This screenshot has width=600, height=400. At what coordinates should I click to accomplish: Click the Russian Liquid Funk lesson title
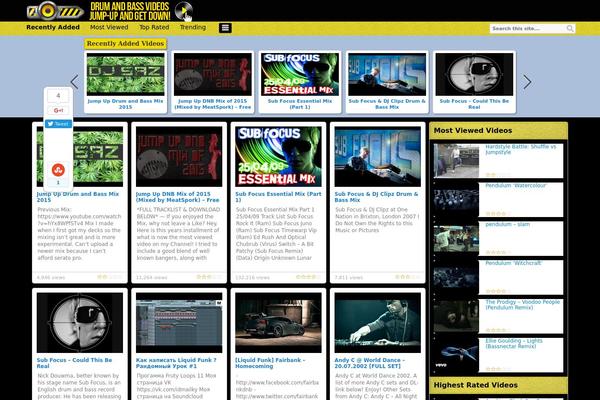(176, 363)
